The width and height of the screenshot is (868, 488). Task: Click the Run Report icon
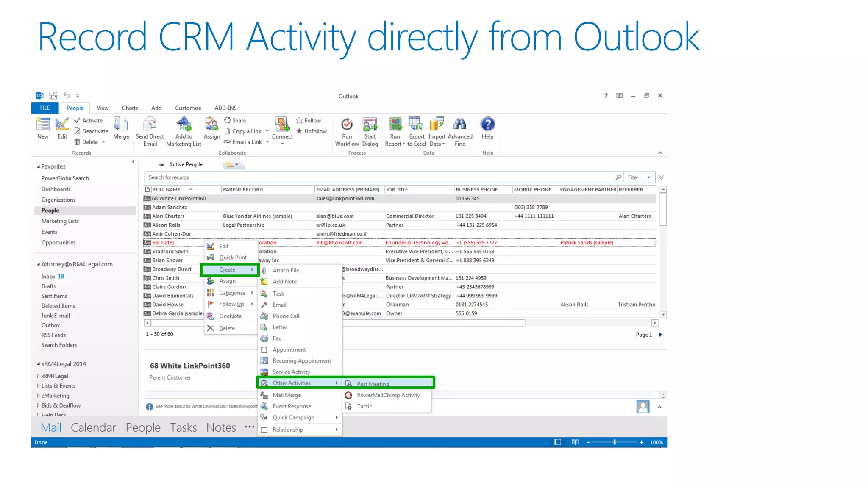(395, 124)
